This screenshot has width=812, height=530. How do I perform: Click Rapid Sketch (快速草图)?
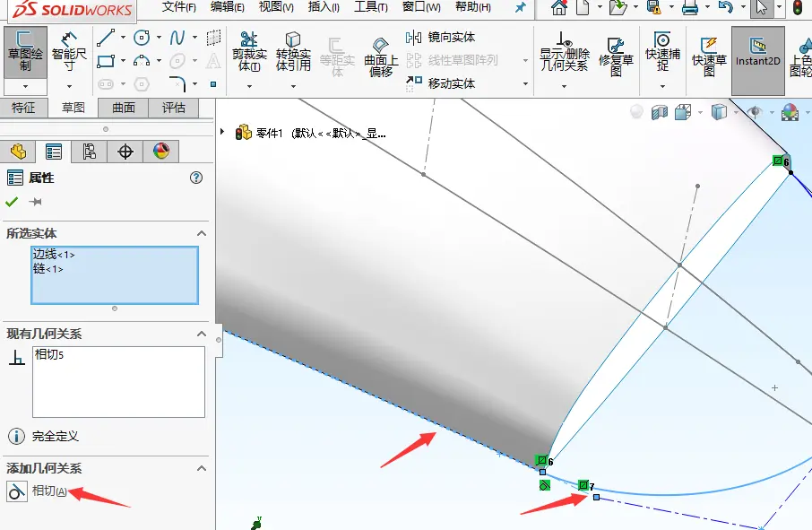(709, 57)
